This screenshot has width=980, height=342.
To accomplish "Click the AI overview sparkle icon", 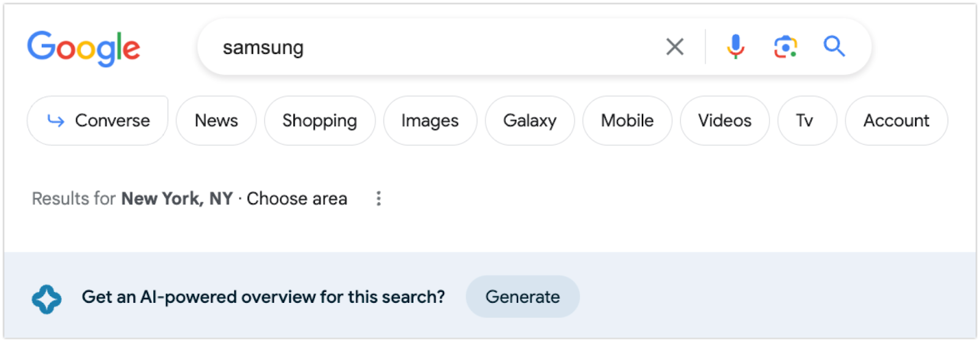I will pos(47,299).
